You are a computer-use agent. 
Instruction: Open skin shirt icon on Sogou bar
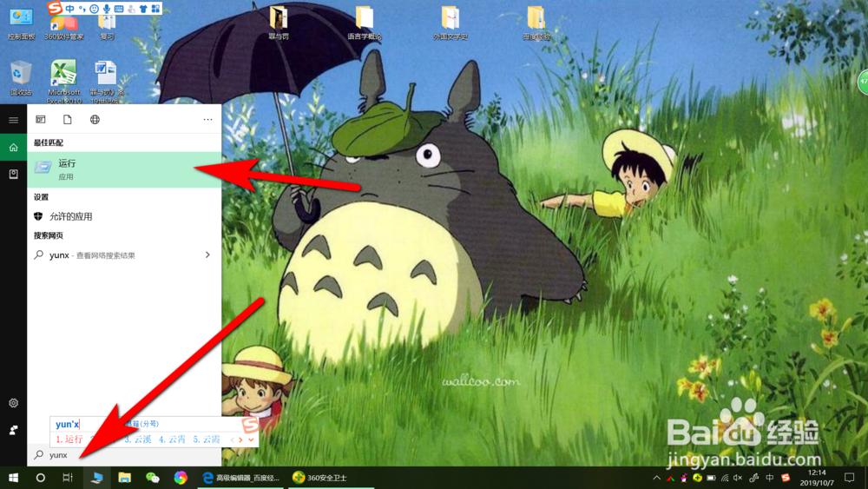click(143, 9)
